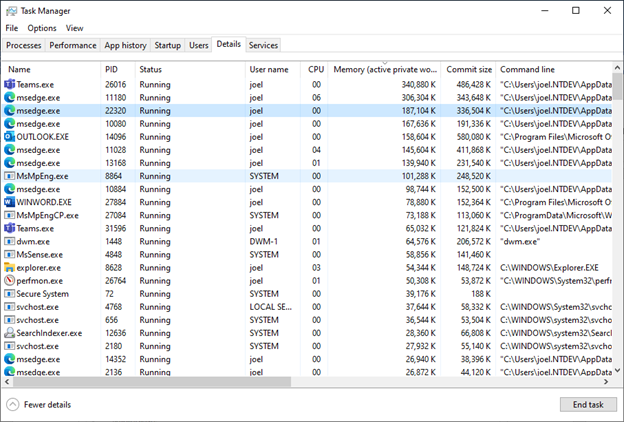Click the msedge.exe icon for PID 11180
Screen dimensions: 624x422
pyautogui.click(x=9, y=98)
